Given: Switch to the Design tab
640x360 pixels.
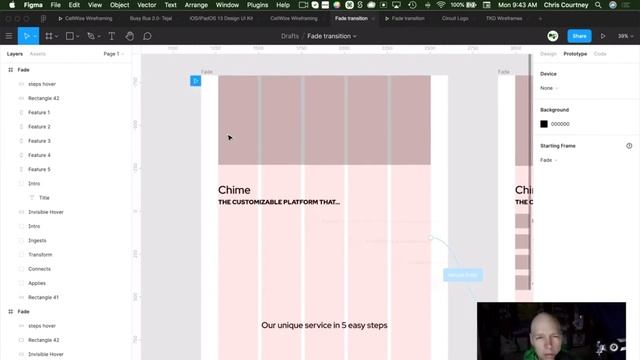Looking at the screenshot, I should (548, 54).
